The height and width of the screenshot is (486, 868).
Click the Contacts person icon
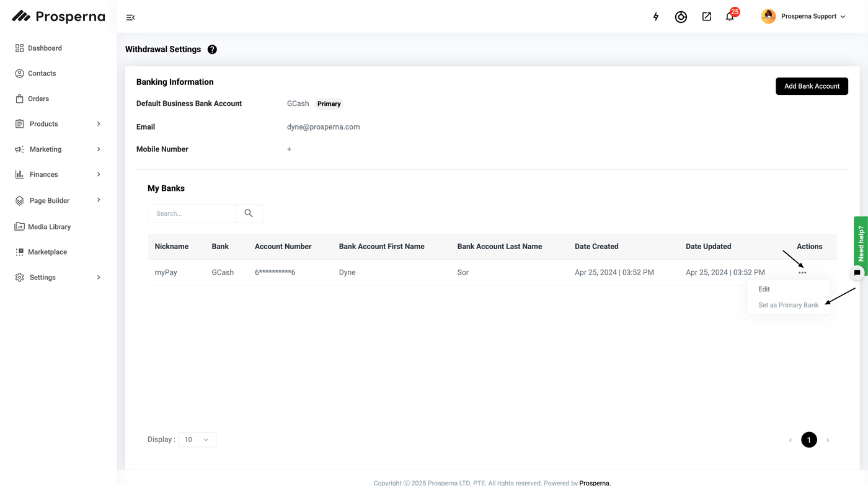click(19, 73)
